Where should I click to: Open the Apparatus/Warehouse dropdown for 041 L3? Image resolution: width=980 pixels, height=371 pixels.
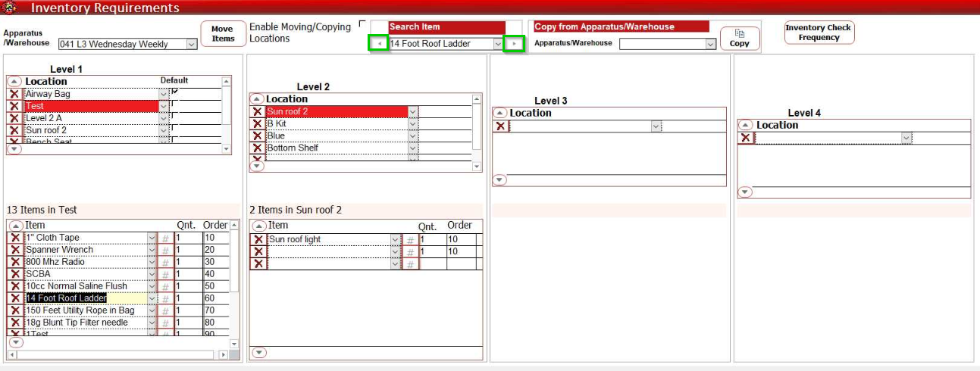(191, 45)
